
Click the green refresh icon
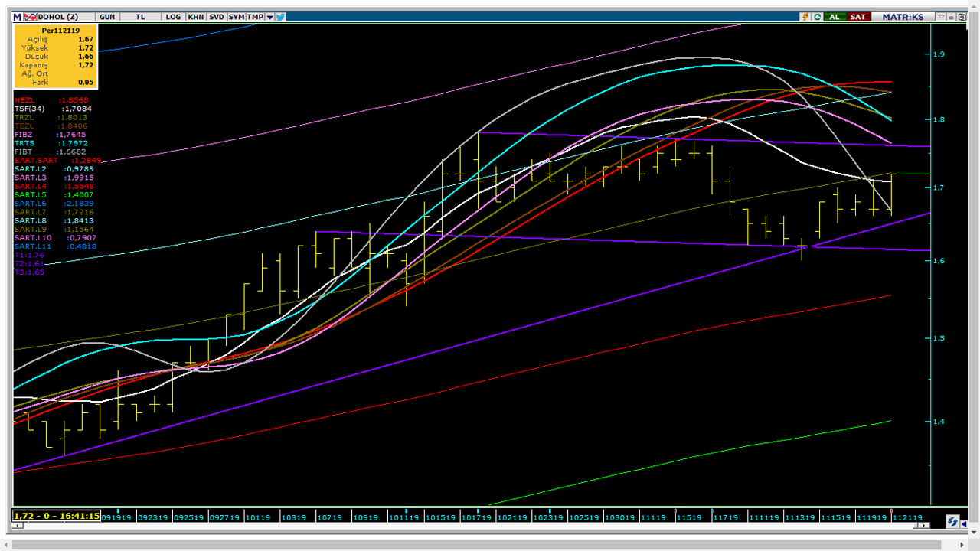[817, 17]
